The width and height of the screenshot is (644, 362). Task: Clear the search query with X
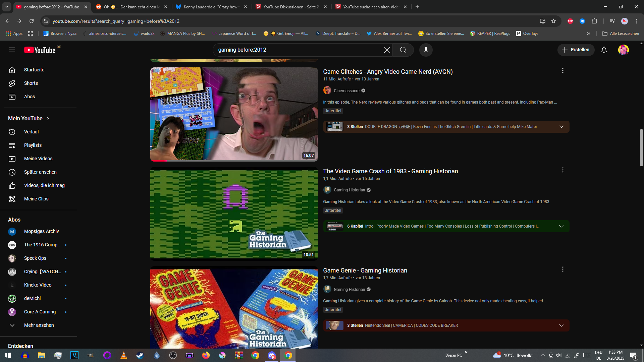387,50
